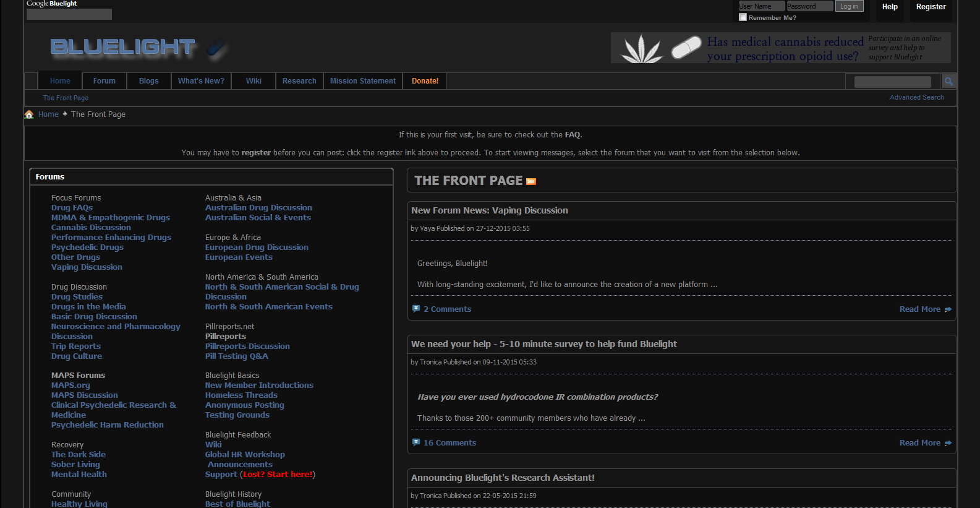
Task: Open the Research tab
Action: point(299,81)
